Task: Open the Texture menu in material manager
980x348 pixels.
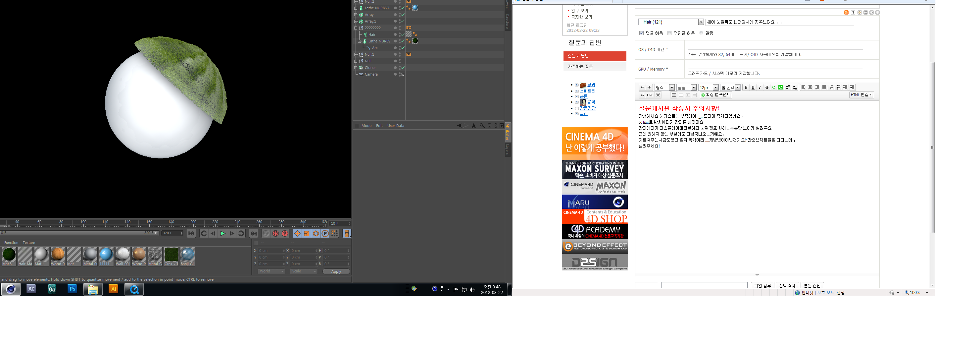Action: (29, 243)
